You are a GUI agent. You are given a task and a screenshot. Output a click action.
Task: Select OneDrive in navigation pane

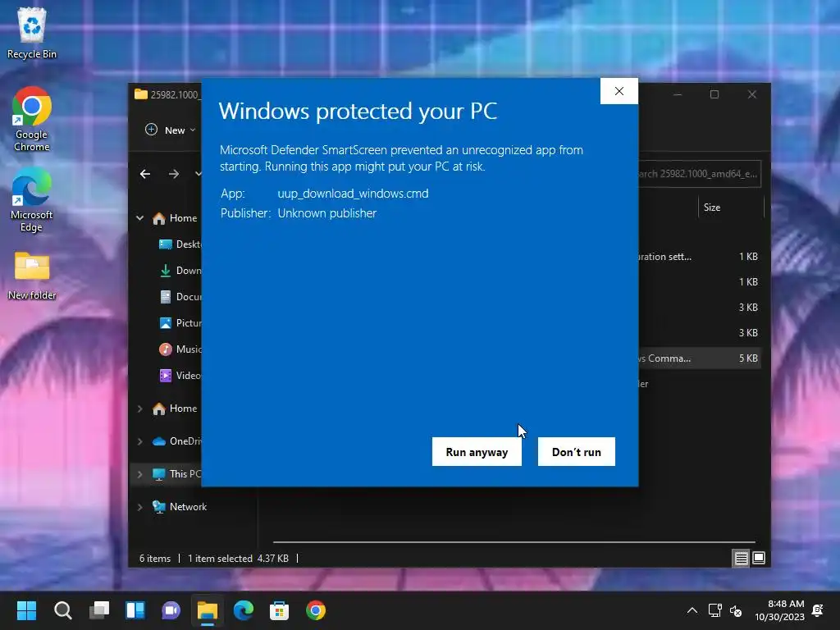(x=177, y=441)
